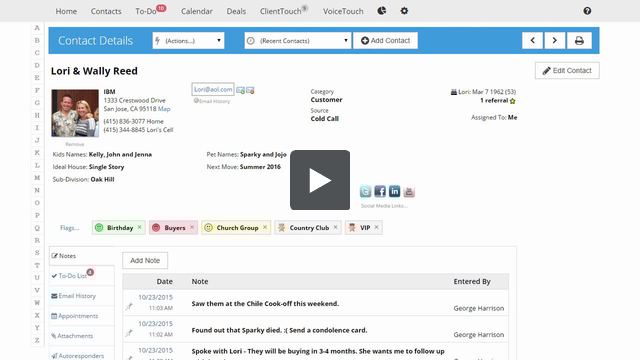
Task: Open the YouTube social media icon
Action: tap(409, 191)
